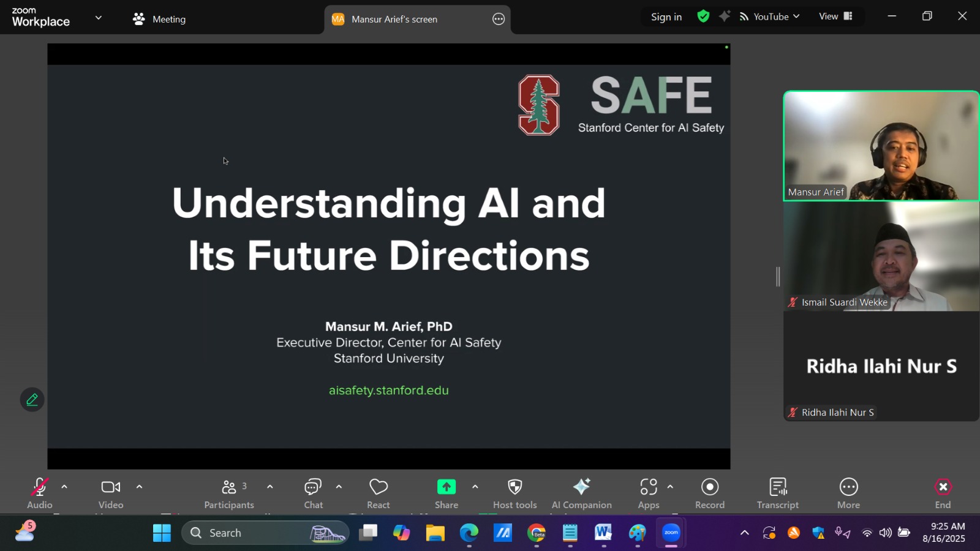Screen dimensions: 980x551
Task: Unmute the microphone Audio button
Action: point(39,493)
